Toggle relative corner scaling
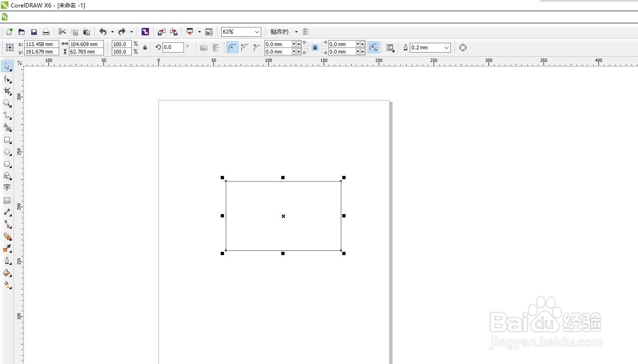 [x=373, y=47]
